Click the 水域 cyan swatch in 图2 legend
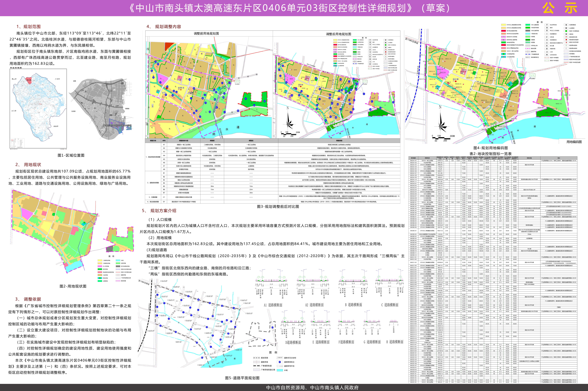This screenshot has width=588, height=391. point(118,260)
